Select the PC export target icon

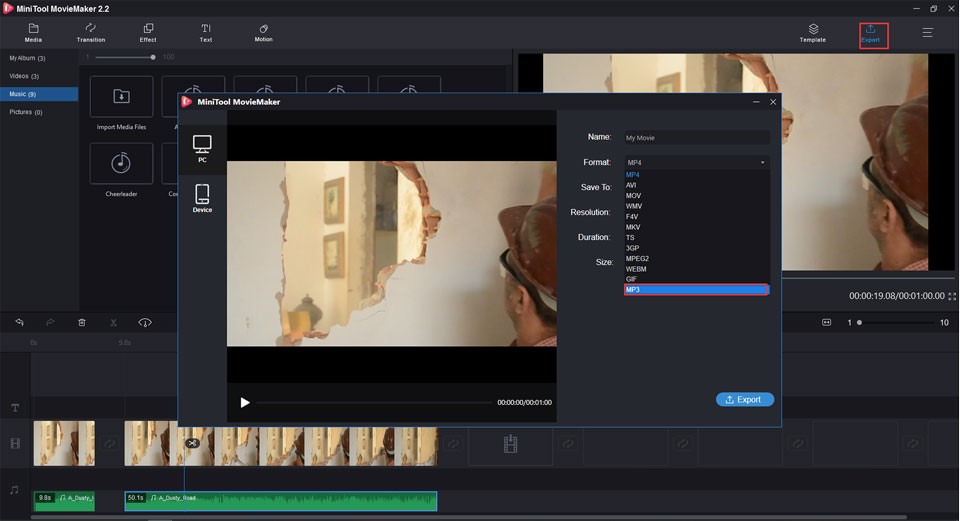(202, 148)
